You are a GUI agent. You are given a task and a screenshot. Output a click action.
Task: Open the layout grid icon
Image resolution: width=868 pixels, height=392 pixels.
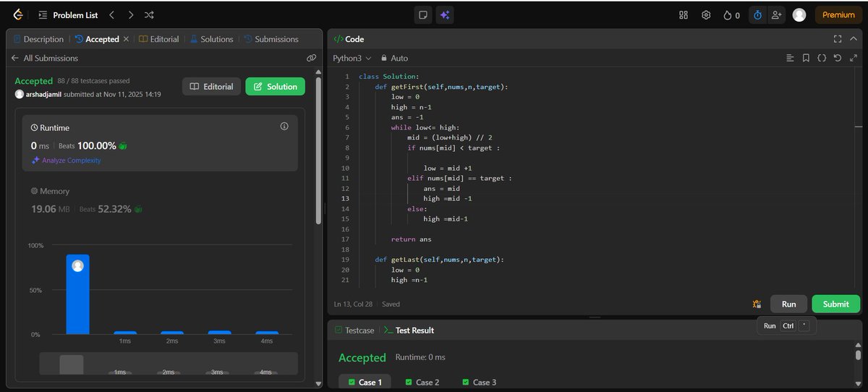pyautogui.click(x=684, y=14)
